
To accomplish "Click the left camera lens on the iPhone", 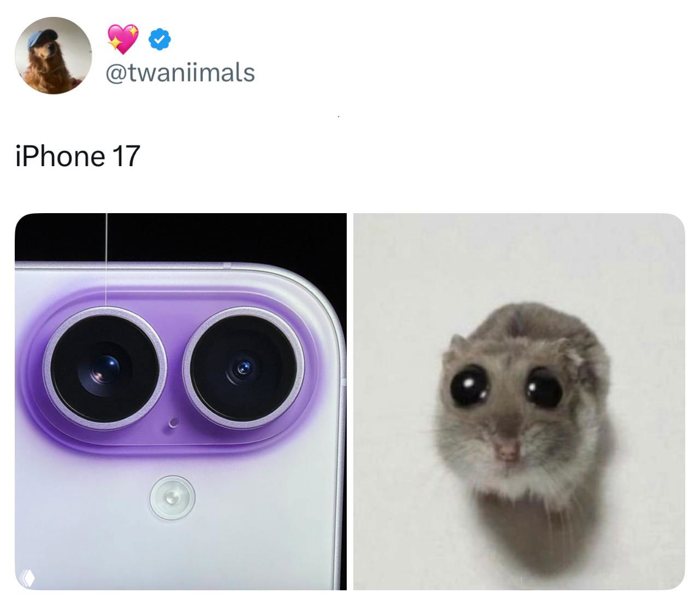I will click(104, 368).
